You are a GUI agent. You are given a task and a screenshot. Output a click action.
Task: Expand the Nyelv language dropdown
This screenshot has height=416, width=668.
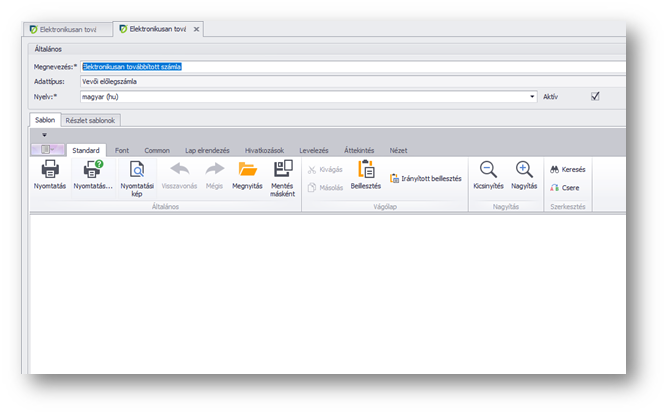(x=532, y=97)
